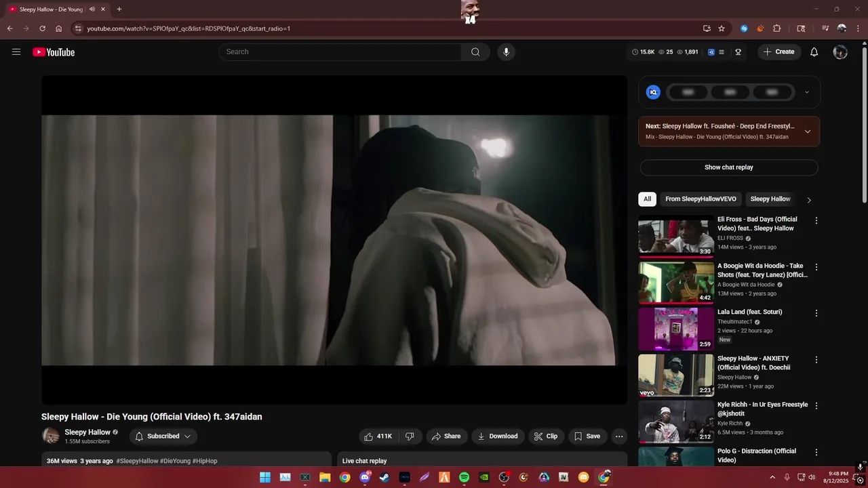Viewport: 868px width, 488px height.
Task: Open menu for A Boogie Take Shots video
Action: [816, 267]
